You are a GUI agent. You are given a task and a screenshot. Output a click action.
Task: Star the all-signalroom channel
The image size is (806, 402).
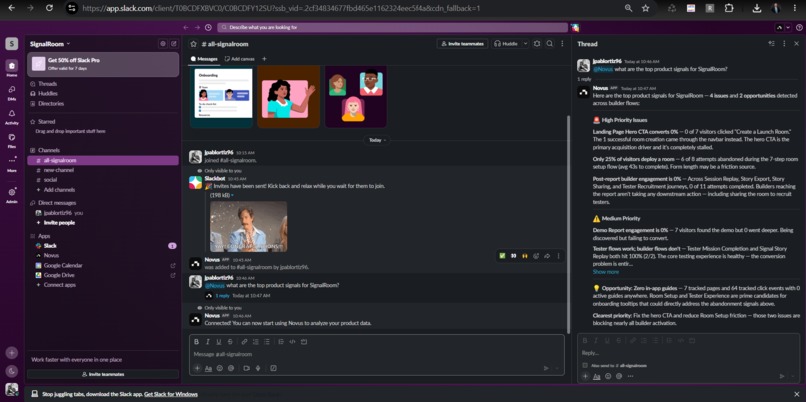[194, 44]
